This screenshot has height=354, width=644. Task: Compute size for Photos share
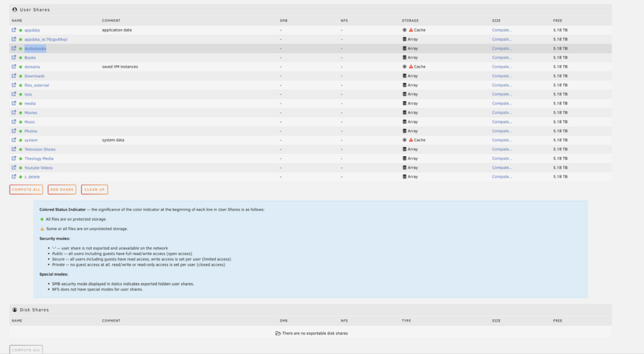pyautogui.click(x=502, y=131)
